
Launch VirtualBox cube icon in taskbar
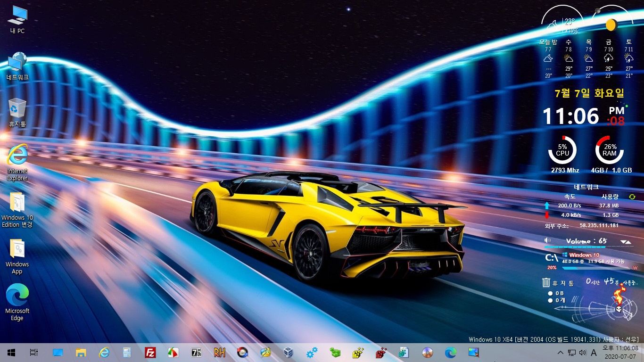click(x=289, y=352)
